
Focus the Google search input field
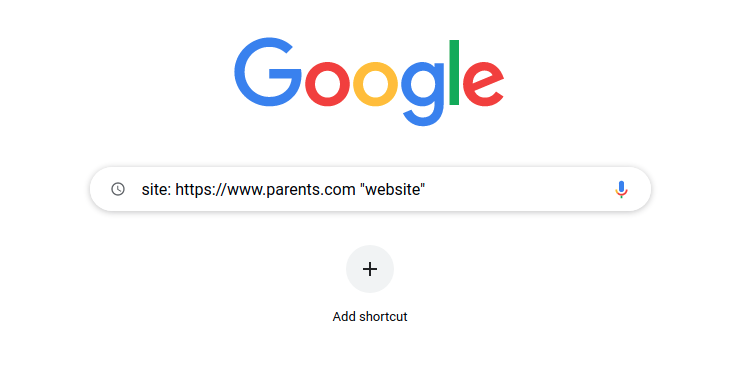(x=370, y=189)
